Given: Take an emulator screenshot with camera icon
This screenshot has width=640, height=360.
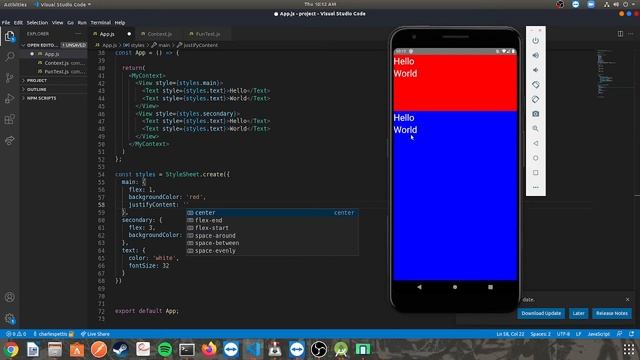Looking at the screenshot, I should (536, 114).
